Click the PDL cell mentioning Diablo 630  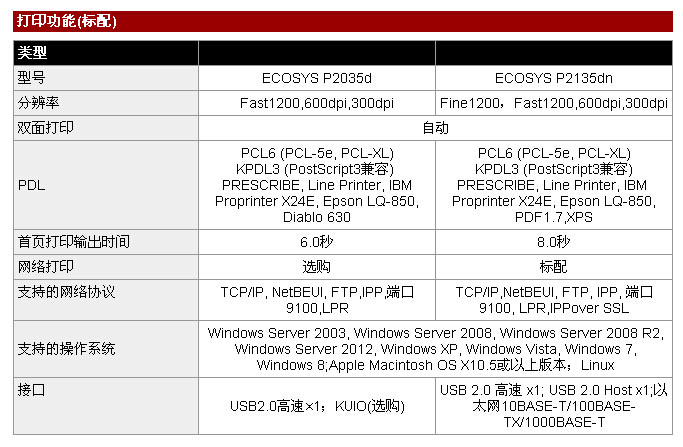point(316,185)
